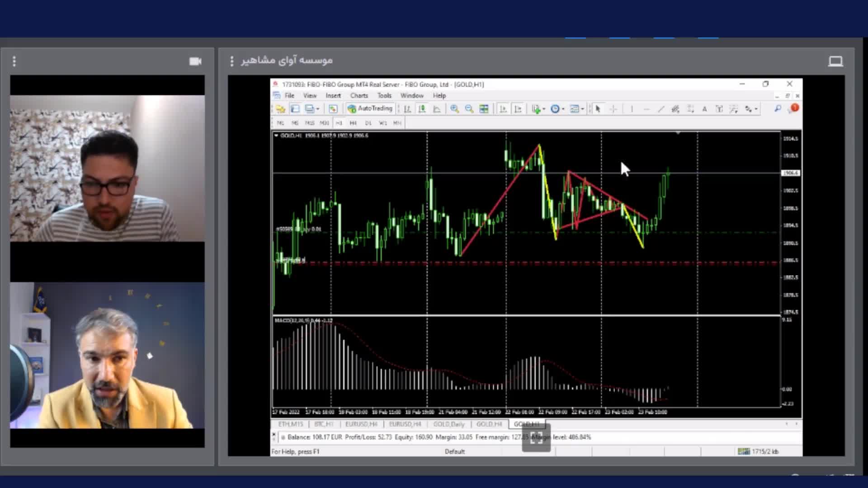Open the toolbar search magnifier
This screenshot has height=488, width=868.
[778, 108]
